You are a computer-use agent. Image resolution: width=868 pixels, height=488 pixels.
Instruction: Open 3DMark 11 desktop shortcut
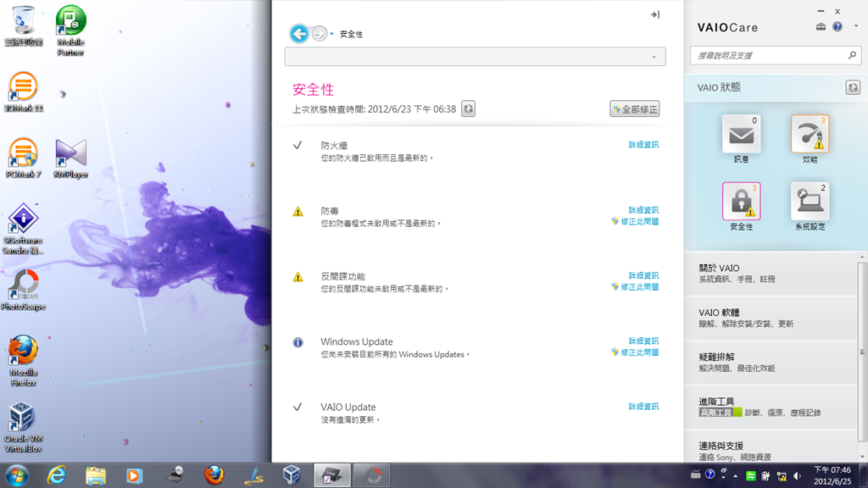coord(23,91)
